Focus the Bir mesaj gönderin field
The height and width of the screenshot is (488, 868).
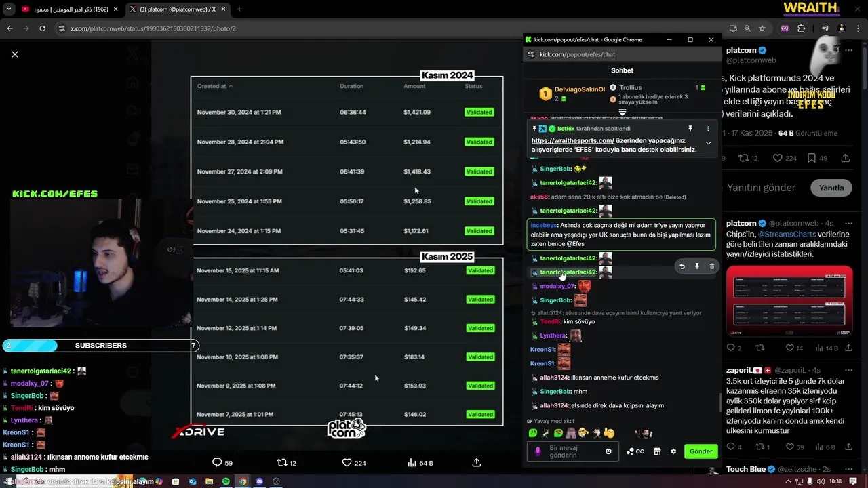[x=573, y=451]
